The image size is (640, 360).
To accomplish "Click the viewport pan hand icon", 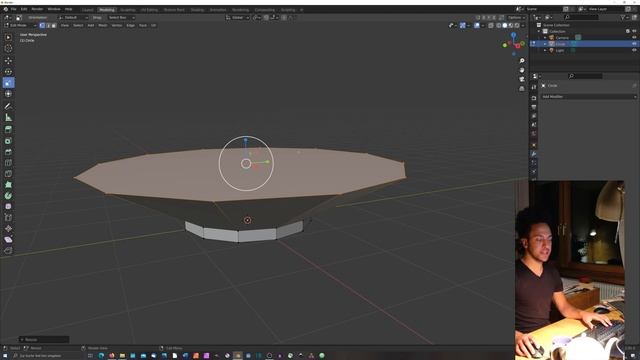I will pos(522,70).
